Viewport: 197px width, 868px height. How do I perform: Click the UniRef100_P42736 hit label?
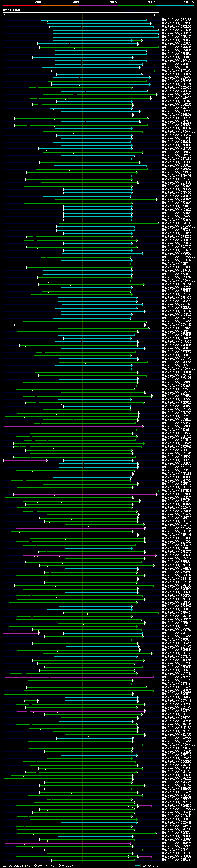(x=177, y=735)
